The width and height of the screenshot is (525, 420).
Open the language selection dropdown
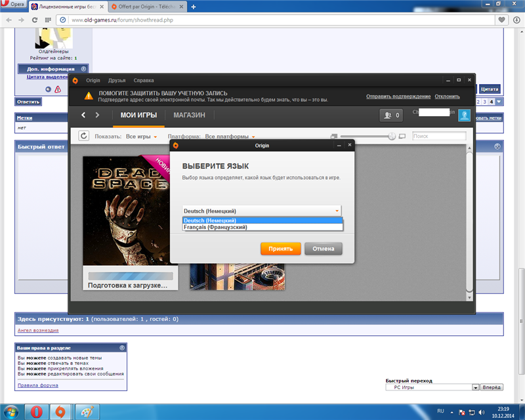click(x=261, y=211)
